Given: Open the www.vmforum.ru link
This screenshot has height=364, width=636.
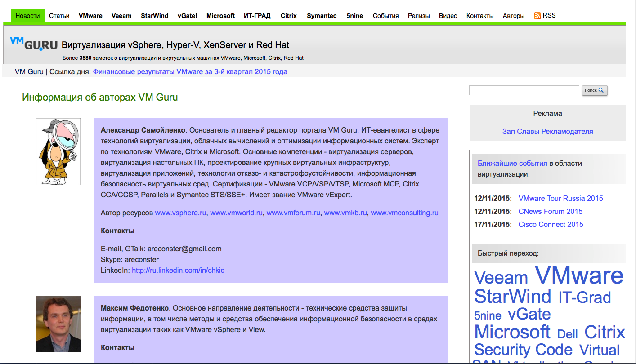Looking at the screenshot, I should 293,213.
